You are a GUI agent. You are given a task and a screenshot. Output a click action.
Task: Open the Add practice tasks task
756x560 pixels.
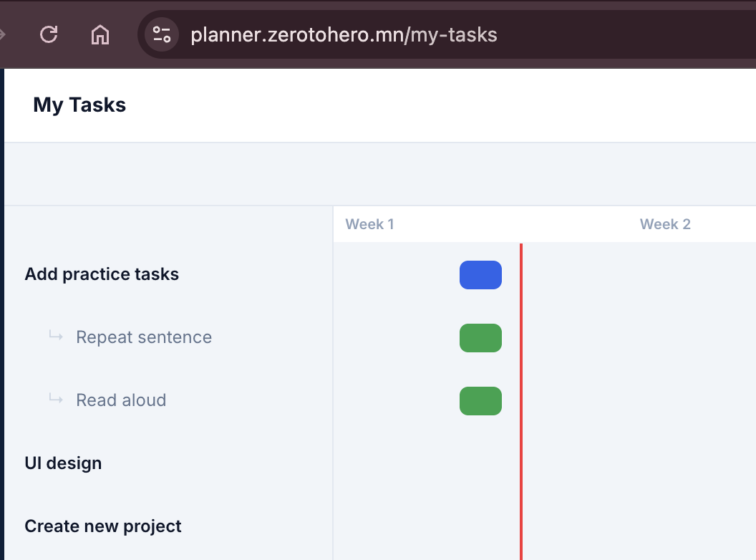pyautogui.click(x=102, y=274)
